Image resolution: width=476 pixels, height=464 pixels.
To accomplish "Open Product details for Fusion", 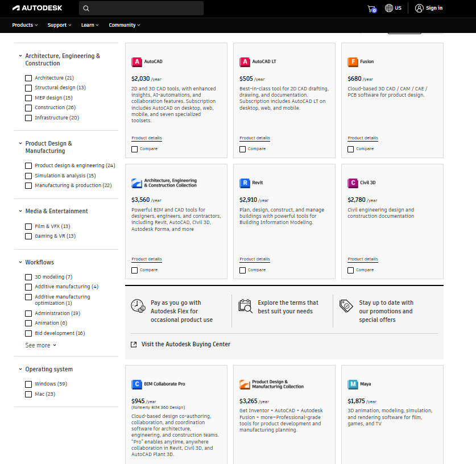I will [x=363, y=138].
